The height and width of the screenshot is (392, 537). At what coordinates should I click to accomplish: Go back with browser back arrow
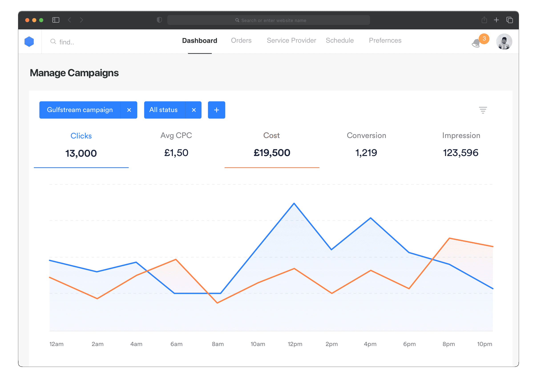[x=70, y=20]
